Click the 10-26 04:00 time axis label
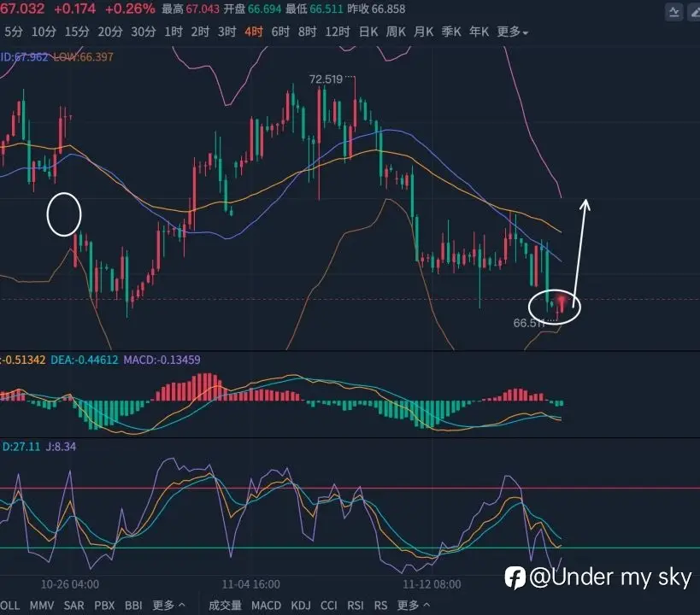This screenshot has width=700, height=615. [x=70, y=584]
